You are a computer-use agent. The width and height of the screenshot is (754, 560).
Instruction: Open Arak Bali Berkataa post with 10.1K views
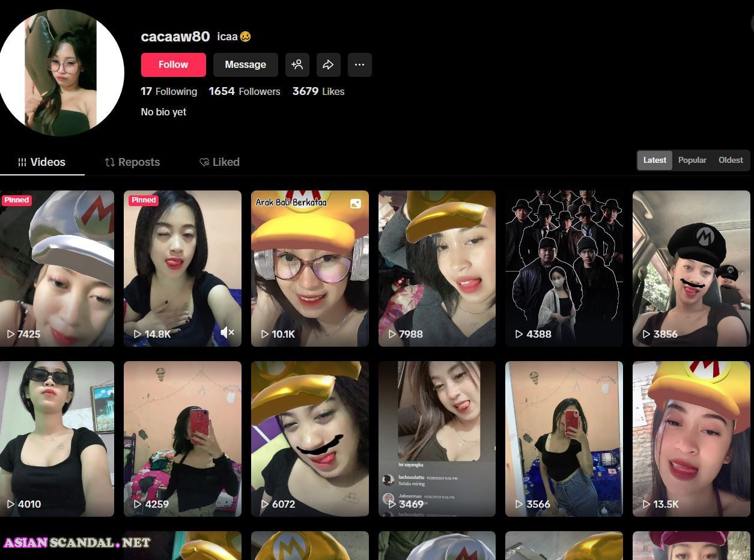pyautogui.click(x=310, y=269)
